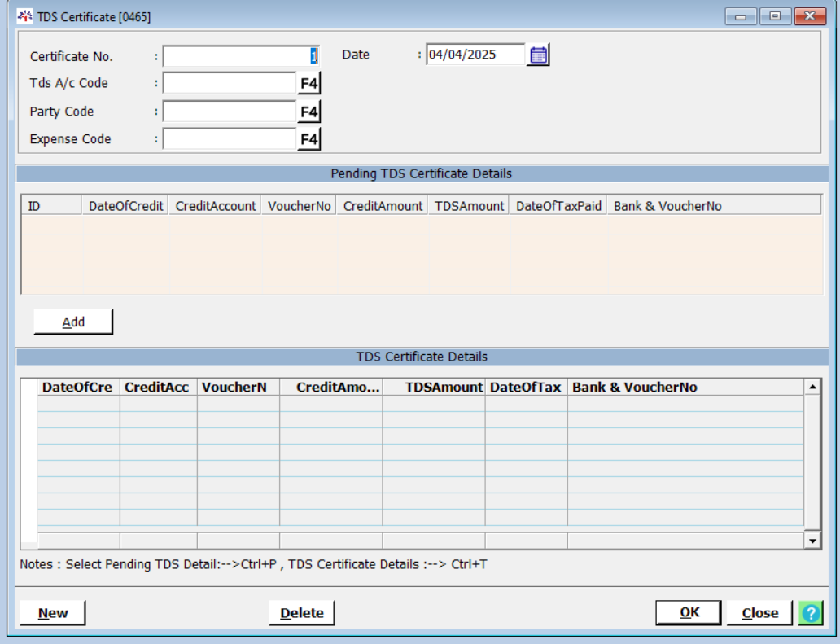Click into the Party Code field
Viewport: 840px width, 644px height.
tap(230, 112)
